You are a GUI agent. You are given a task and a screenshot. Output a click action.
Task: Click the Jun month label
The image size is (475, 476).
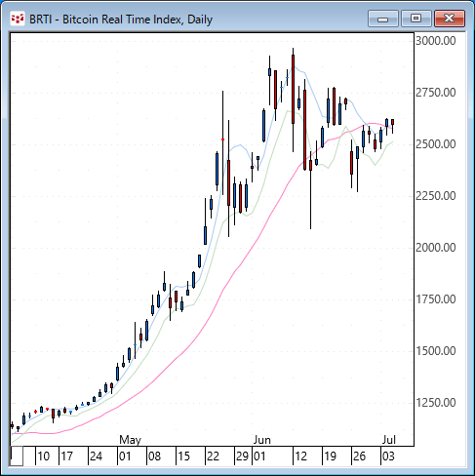point(262,440)
